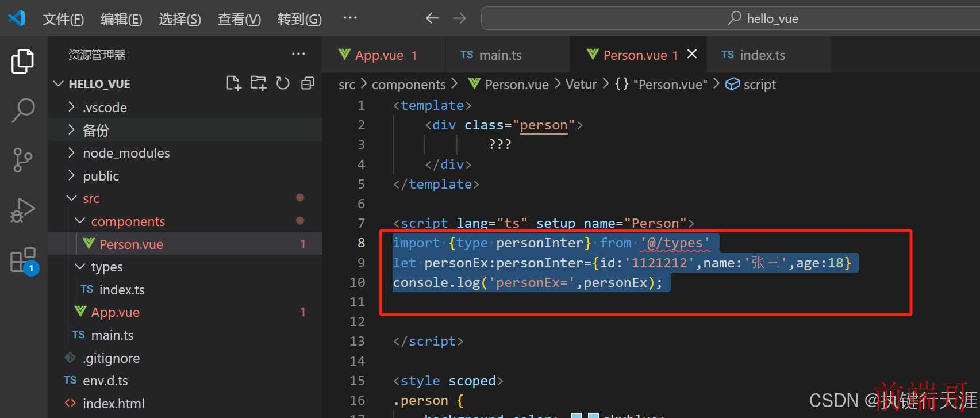Viewport: 980px width, 418px height.
Task: Open .gitignore in the file tree
Action: click(x=185, y=358)
